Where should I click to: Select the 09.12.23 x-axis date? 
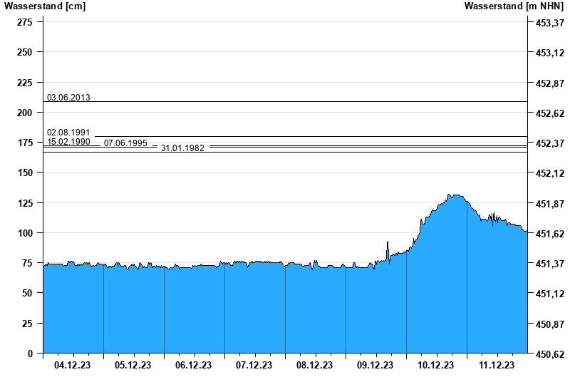375,366
